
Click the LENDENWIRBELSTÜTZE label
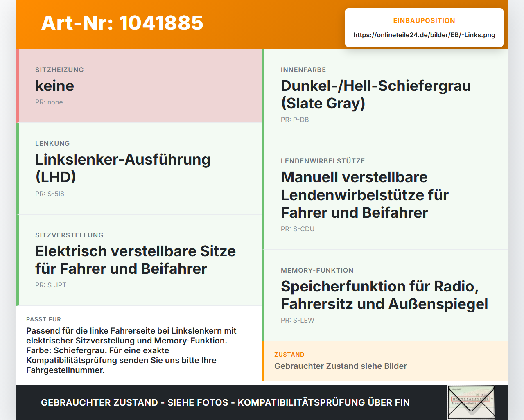click(323, 161)
